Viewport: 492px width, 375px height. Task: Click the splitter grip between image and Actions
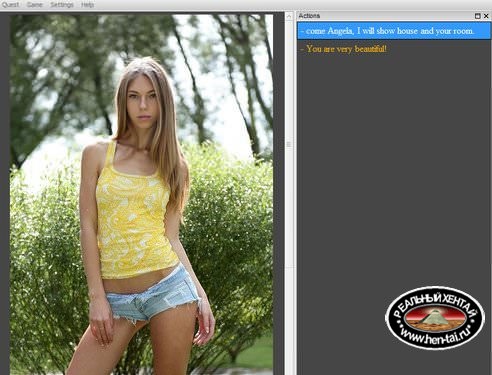tap(289, 144)
